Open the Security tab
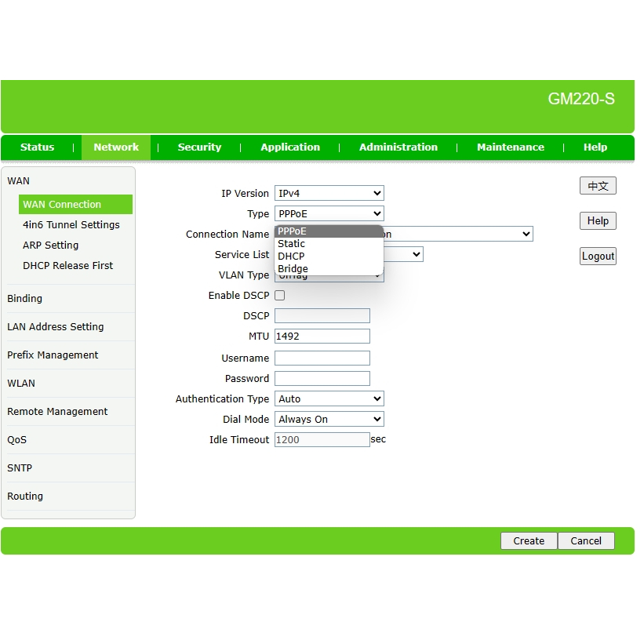Image resolution: width=644 pixels, height=644 pixels. pyautogui.click(x=199, y=147)
